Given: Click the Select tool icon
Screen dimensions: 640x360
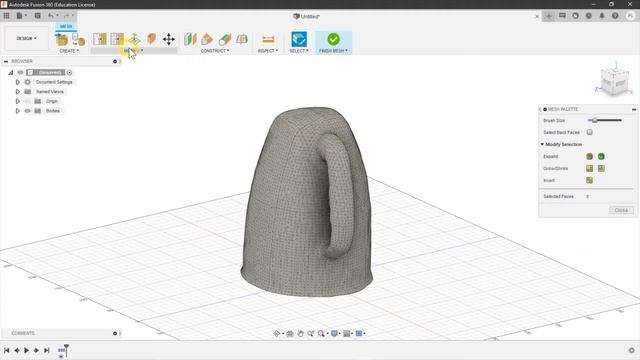Looking at the screenshot, I should [299, 39].
